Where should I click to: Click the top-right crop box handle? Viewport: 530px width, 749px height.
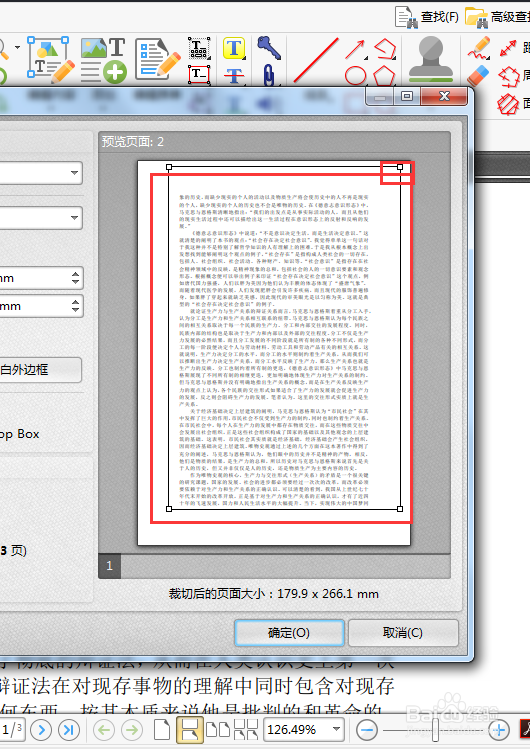pyautogui.click(x=400, y=167)
